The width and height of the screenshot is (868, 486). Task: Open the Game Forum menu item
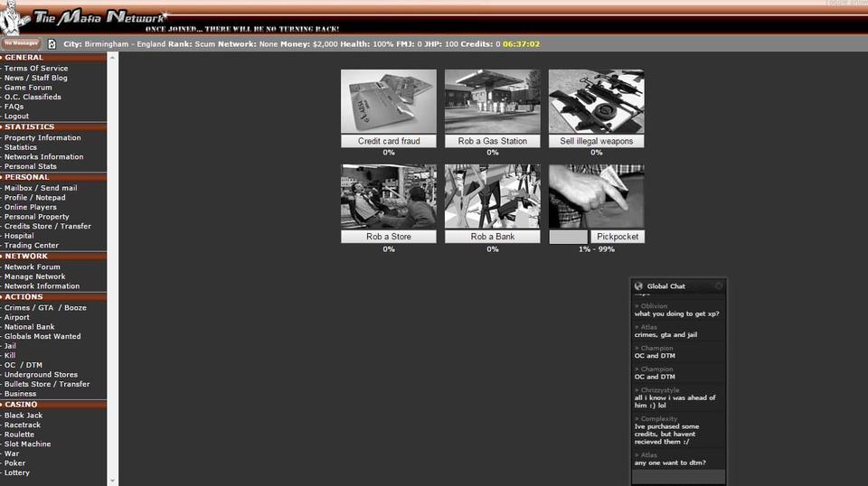pos(28,88)
